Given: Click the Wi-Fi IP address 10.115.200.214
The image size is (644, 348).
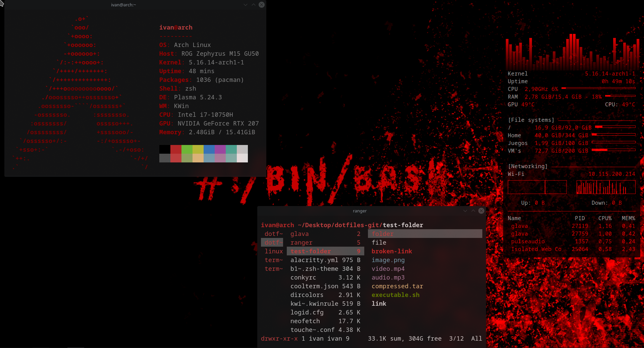Looking at the screenshot, I should [x=612, y=174].
